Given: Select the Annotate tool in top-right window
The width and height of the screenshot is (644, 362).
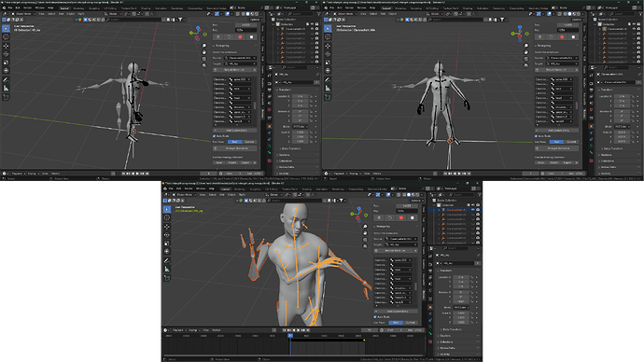Looking at the screenshot, I should (328, 79).
